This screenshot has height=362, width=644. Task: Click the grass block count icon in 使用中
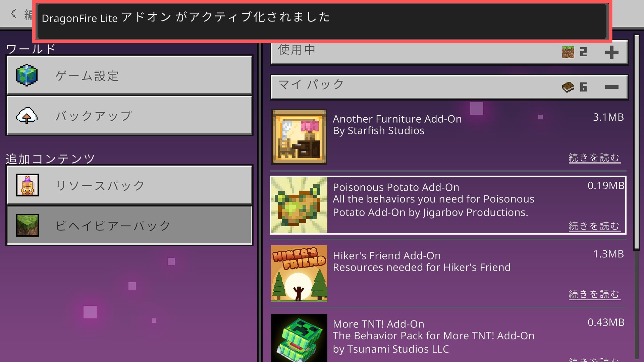tap(568, 52)
